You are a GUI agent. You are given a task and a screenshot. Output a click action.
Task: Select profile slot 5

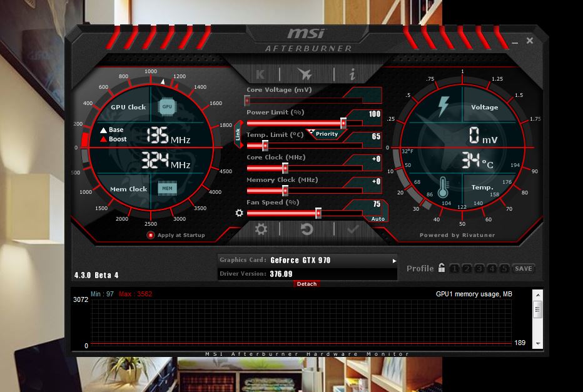click(x=504, y=269)
